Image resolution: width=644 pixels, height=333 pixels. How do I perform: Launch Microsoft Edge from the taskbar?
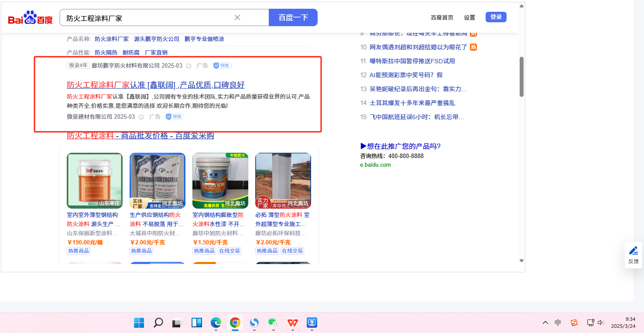tap(216, 323)
